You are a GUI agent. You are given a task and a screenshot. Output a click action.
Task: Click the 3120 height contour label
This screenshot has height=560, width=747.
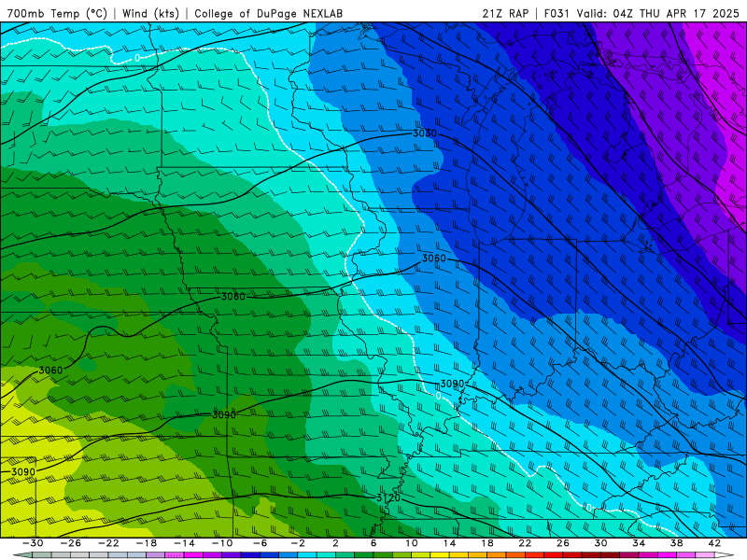pos(388,498)
